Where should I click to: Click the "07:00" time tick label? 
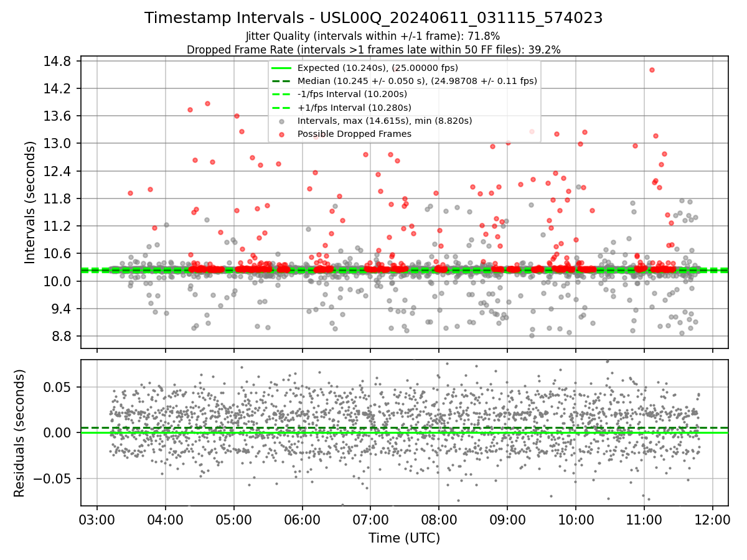tap(370, 519)
